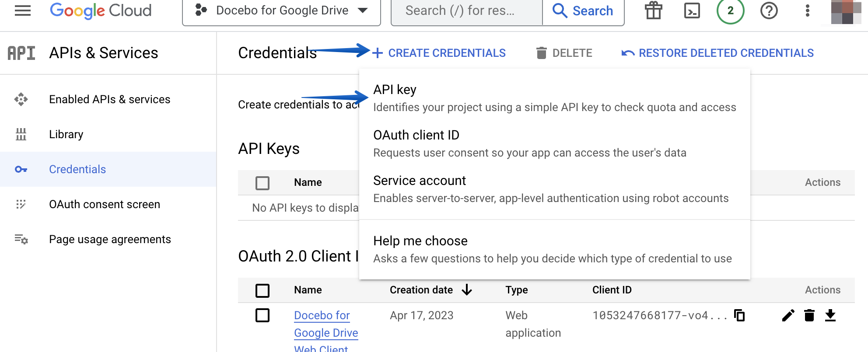This screenshot has height=352, width=868.
Task: Download the Docebo client credentials
Action: 830,315
